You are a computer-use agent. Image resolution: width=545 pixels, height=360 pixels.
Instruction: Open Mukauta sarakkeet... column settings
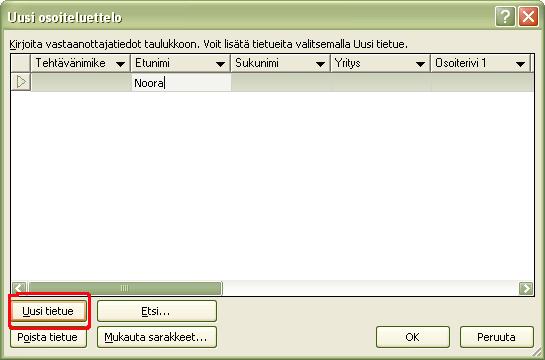(157, 337)
